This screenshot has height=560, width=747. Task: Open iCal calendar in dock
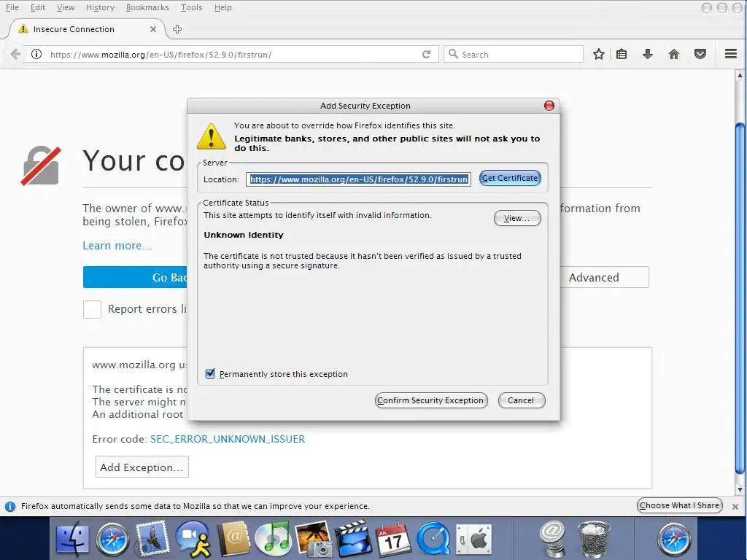pos(393,540)
